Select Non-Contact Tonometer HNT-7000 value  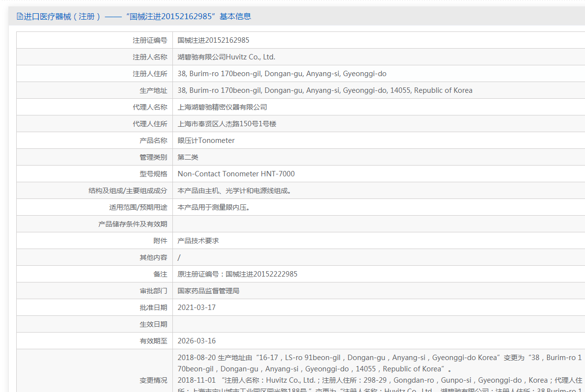coord(236,174)
